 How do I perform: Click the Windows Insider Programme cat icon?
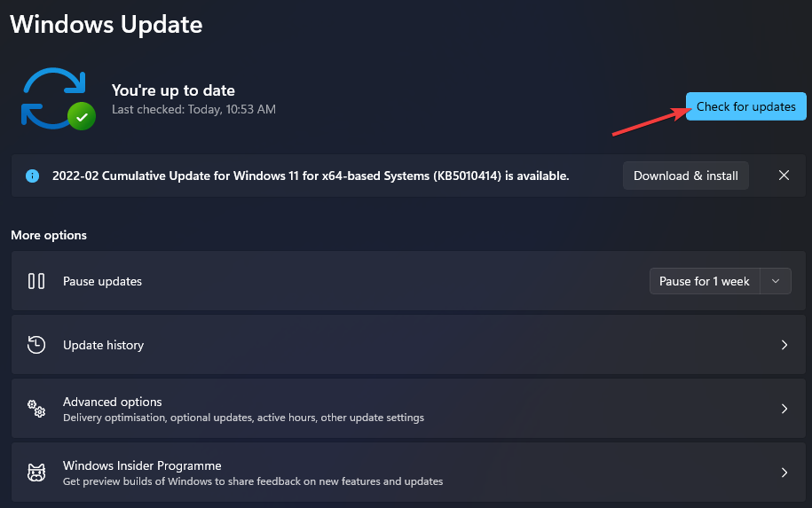(x=36, y=473)
